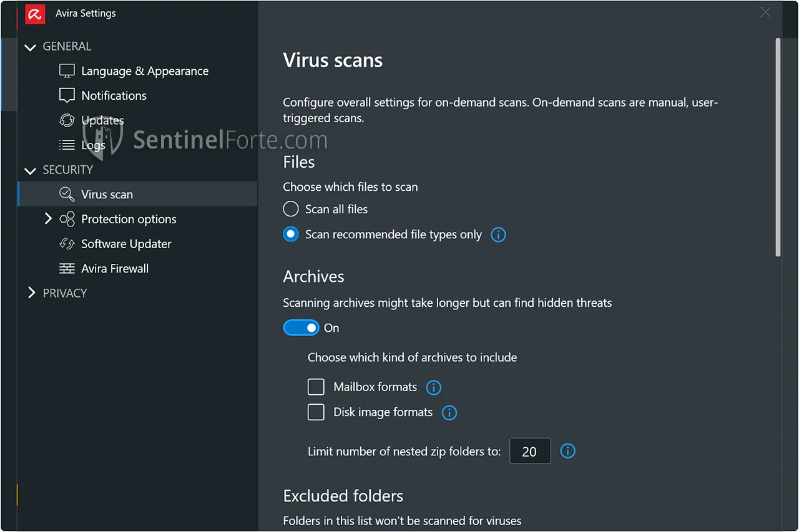This screenshot has width=799, height=532.
Task: Click the Protection options hexagons icon
Action: click(x=67, y=220)
